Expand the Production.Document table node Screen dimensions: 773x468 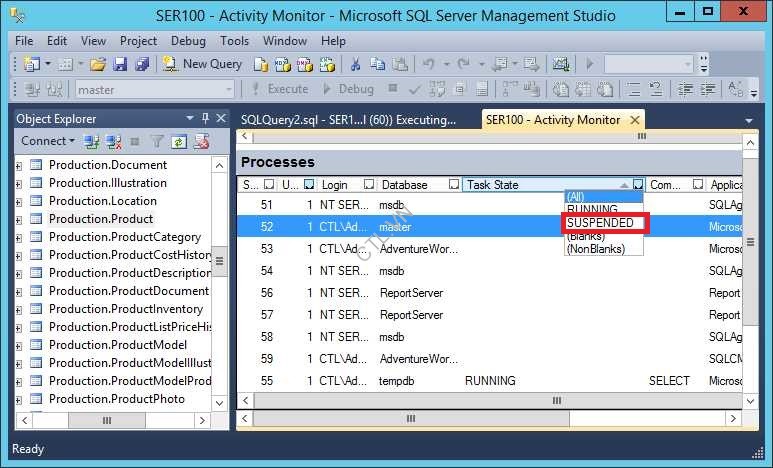19,165
